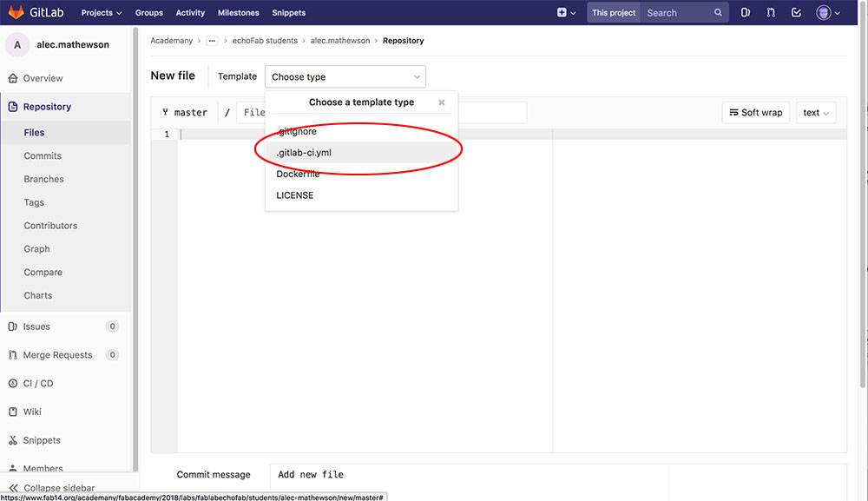The width and height of the screenshot is (868, 501).
Task: Close the template type popup
Action: coord(441,102)
